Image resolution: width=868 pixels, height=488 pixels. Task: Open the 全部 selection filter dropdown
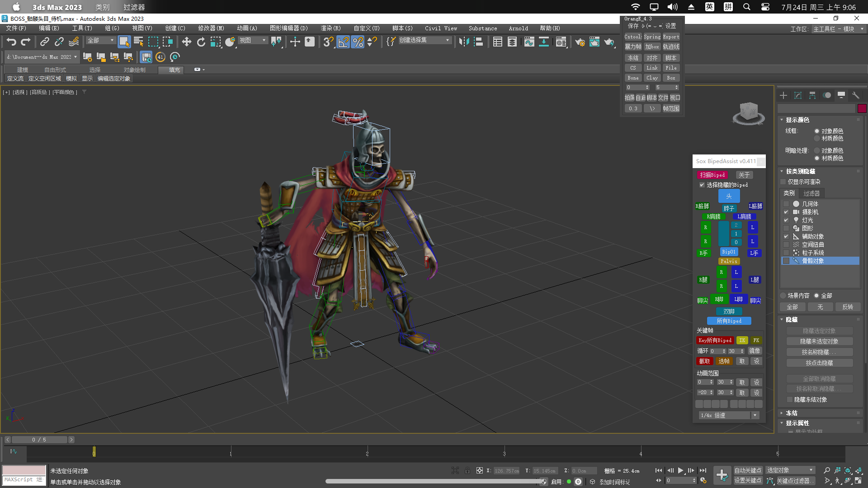pos(100,40)
